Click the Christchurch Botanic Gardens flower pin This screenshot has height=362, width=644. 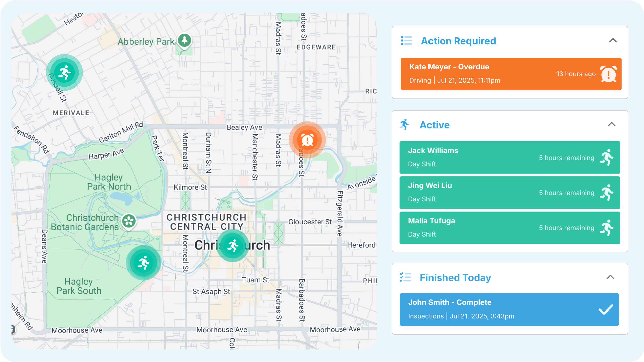click(x=129, y=221)
